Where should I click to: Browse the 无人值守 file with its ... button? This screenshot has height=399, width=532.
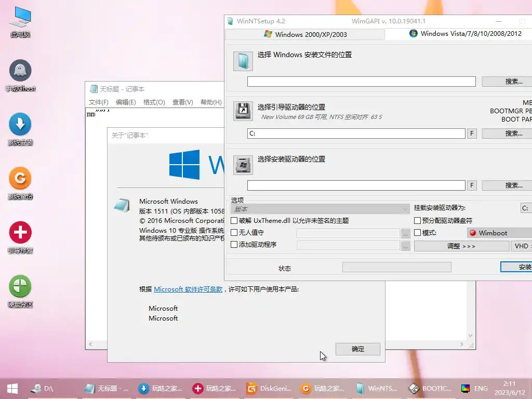point(405,233)
